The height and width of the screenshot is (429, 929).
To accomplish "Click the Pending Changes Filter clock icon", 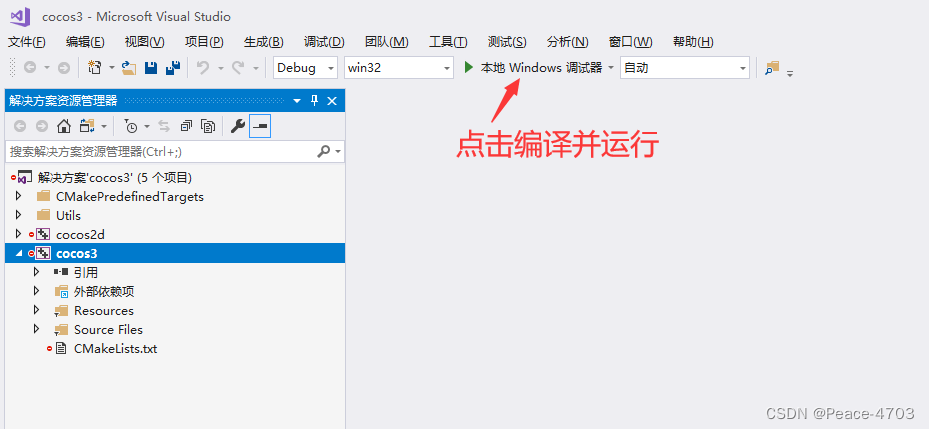I will coord(130,126).
